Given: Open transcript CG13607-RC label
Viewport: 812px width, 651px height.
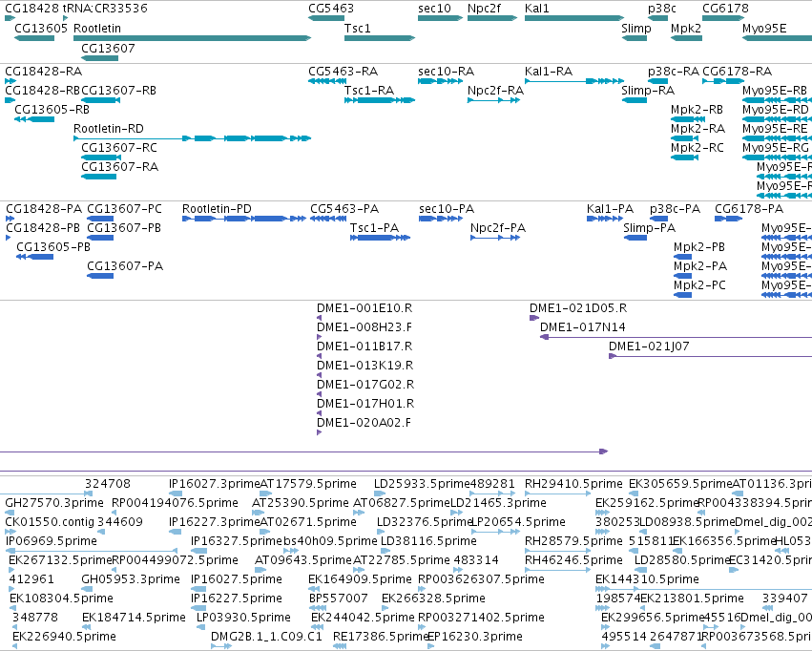Looking at the screenshot, I should coord(118,148).
